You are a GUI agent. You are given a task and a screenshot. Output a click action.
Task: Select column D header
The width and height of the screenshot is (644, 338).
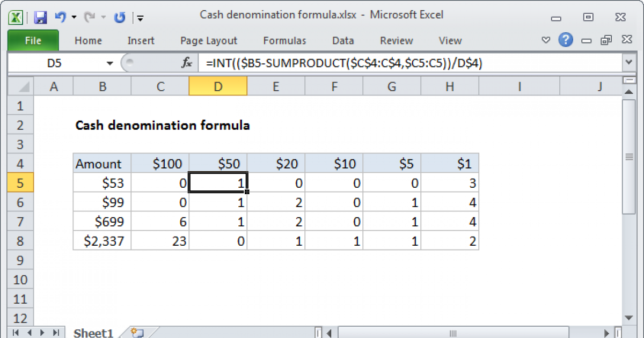(218, 86)
